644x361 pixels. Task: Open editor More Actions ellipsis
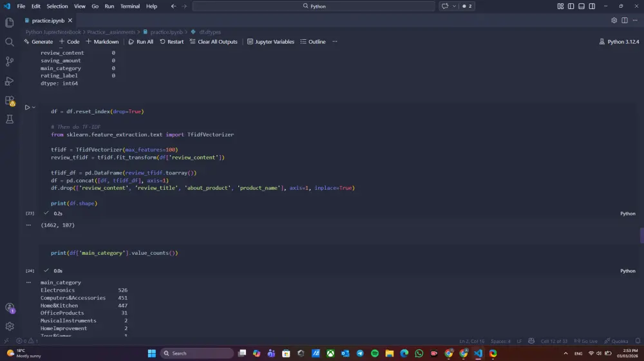635,21
